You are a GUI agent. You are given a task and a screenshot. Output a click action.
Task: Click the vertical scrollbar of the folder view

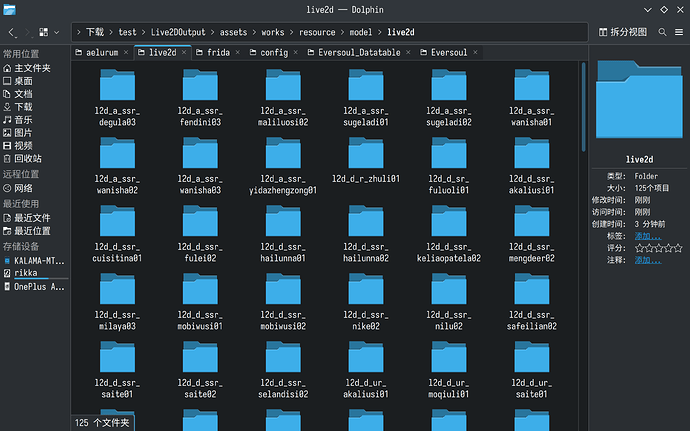584,107
